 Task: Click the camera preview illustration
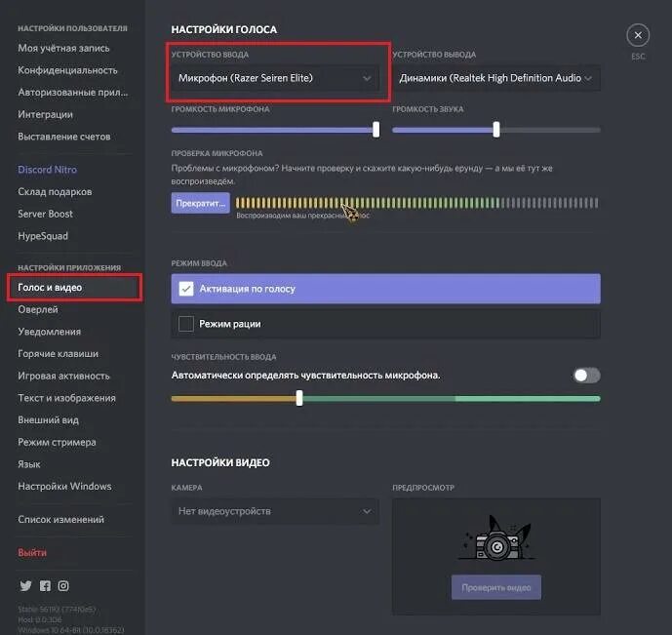tap(496, 538)
